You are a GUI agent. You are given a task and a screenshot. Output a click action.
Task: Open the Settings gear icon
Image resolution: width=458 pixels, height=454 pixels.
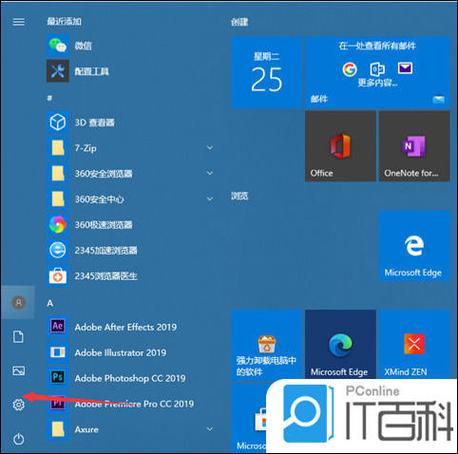point(18,405)
